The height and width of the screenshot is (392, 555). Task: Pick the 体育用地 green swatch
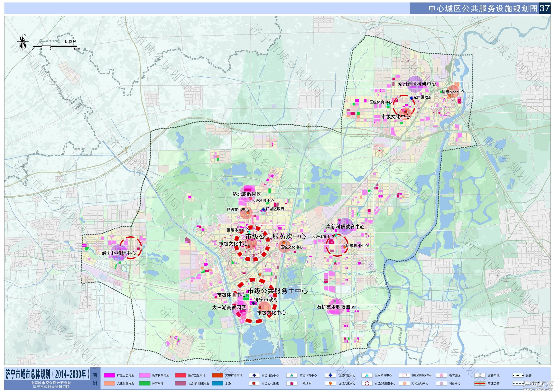[145, 383]
